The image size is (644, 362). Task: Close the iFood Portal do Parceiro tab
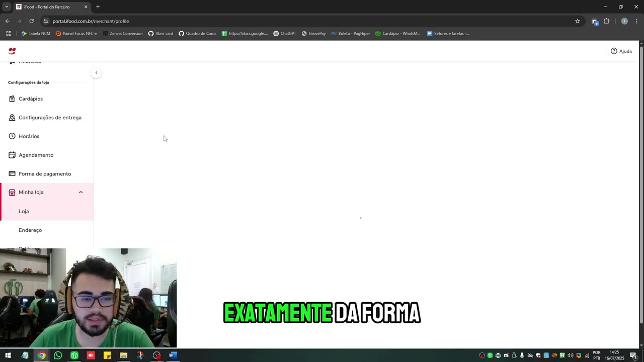tap(86, 7)
